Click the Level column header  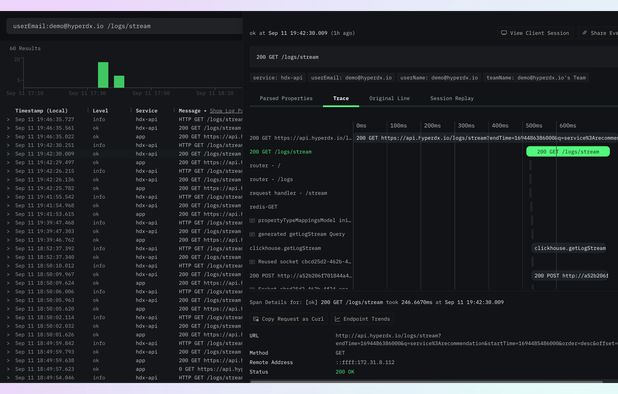[100, 111]
